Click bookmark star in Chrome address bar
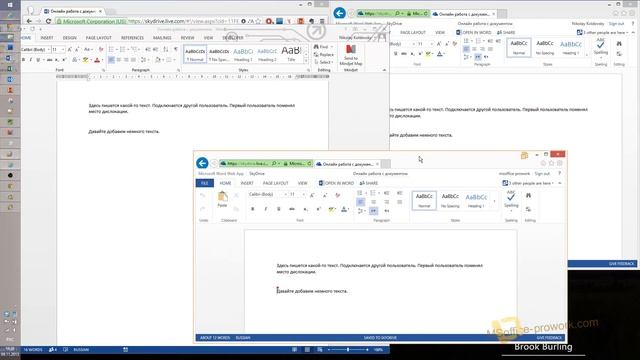The image size is (640, 360). 258,21
